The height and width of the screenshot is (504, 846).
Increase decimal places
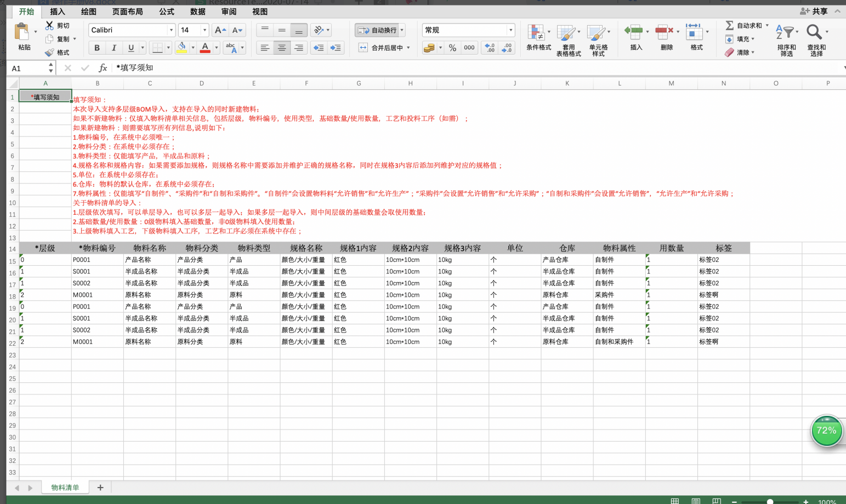click(x=490, y=48)
